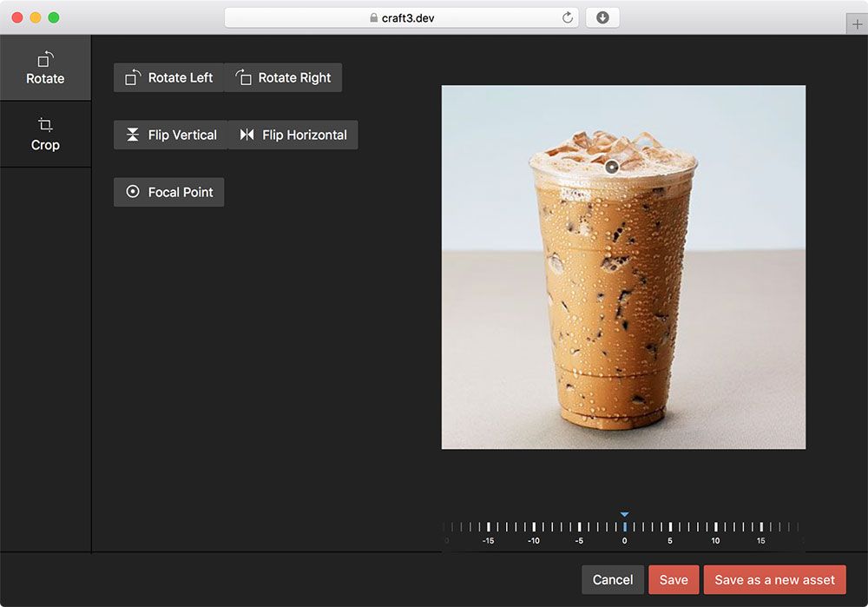Click the Flip Horizontal icon
The width and height of the screenshot is (868, 607).
click(x=246, y=135)
